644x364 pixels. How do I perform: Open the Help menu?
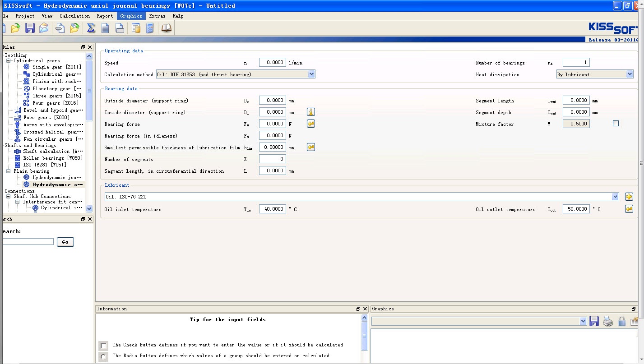click(x=178, y=16)
